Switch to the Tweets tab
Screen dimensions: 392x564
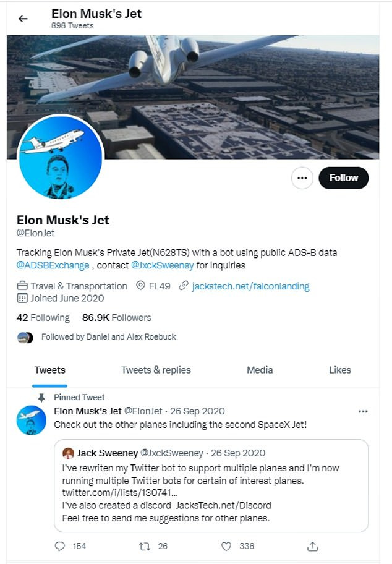[x=49, y=370]
